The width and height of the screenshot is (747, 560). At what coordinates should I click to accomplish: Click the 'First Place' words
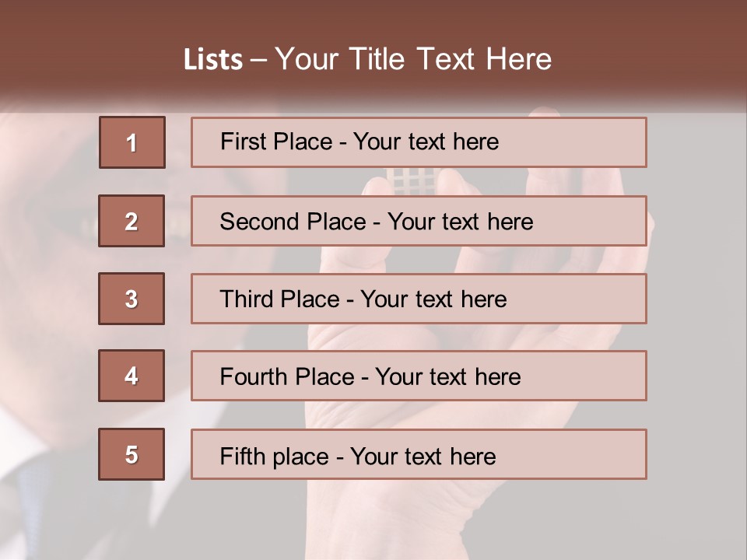pyautogui.click(x=275, y=142)
